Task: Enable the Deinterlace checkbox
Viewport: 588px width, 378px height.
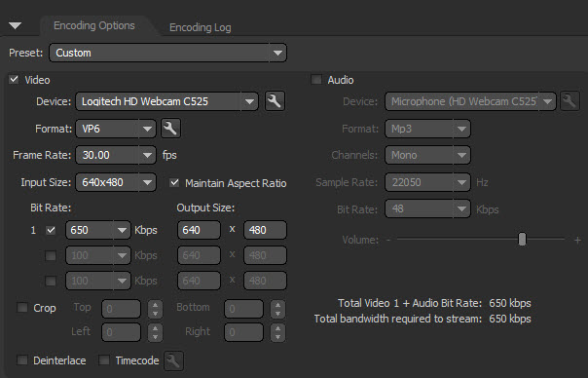Action: (x=22, y=360)
